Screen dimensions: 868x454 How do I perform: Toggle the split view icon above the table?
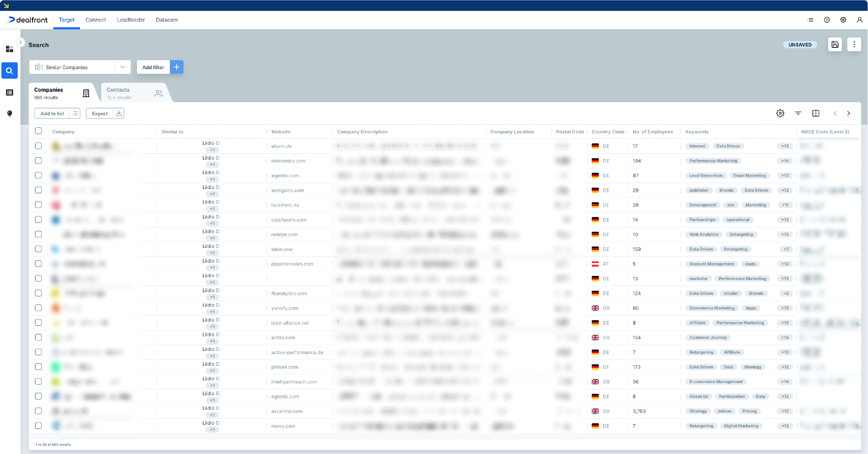816,113
